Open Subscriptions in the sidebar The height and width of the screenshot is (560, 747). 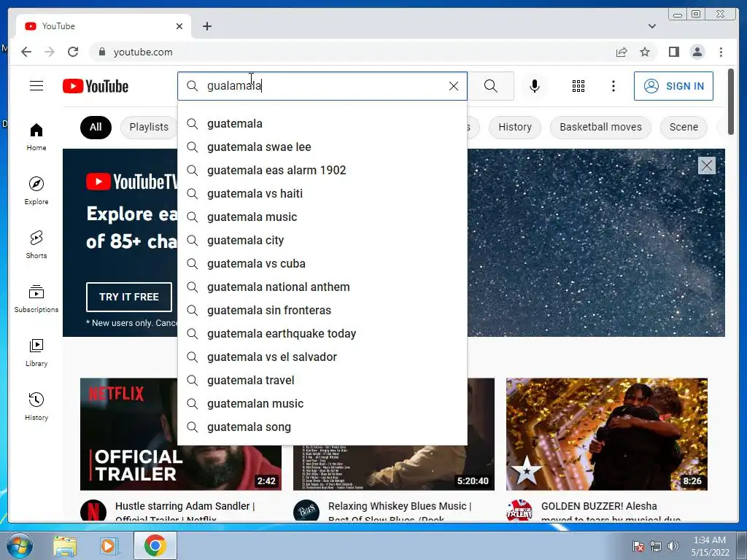click(x=36, y=298)
